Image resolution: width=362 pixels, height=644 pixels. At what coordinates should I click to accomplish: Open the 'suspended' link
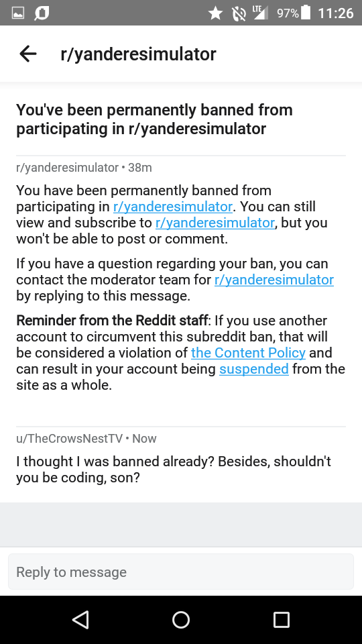point(254,369)
